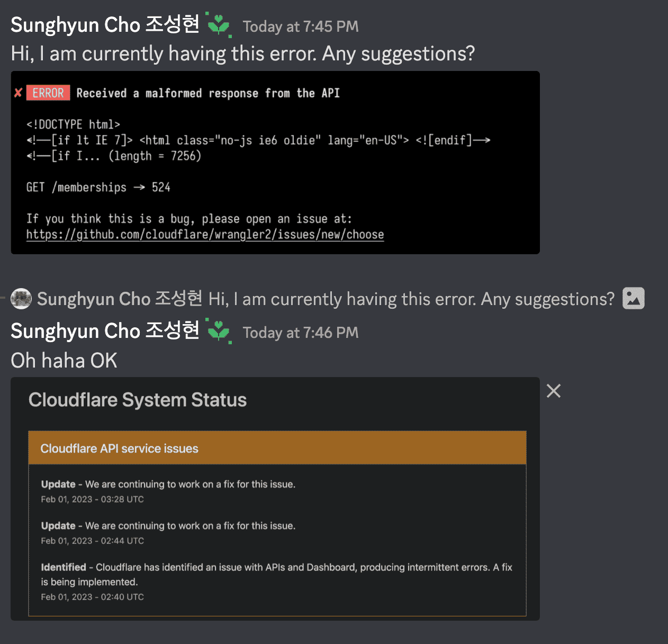Viewport: 668px width, 644px height.
Task: Open the wrangler2 GitHub issues link
Action: (205, 234)
